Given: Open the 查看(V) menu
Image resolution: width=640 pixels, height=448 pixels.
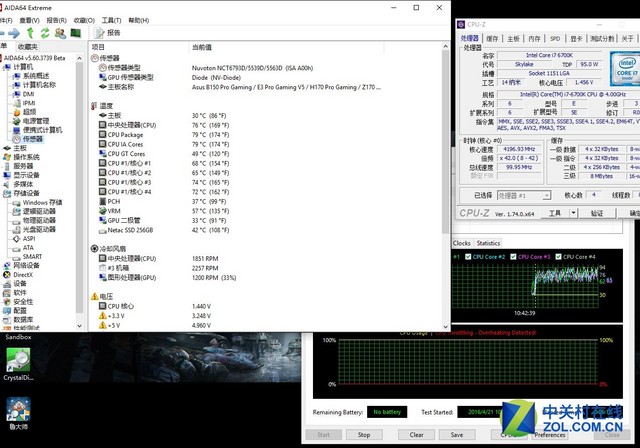Looking at the screenshot, I should coord(29,20).
